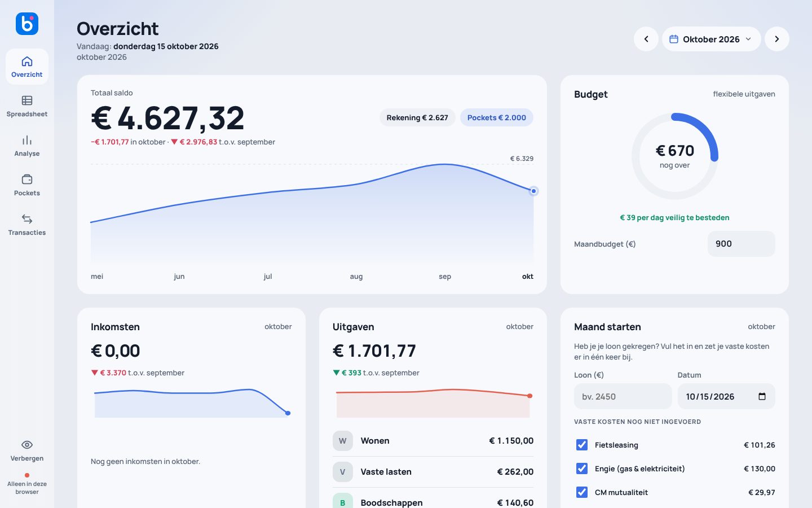This screenshot has height=508, width=812.
Task: Click the Wonen category W badge
Action: coord(343,441)
